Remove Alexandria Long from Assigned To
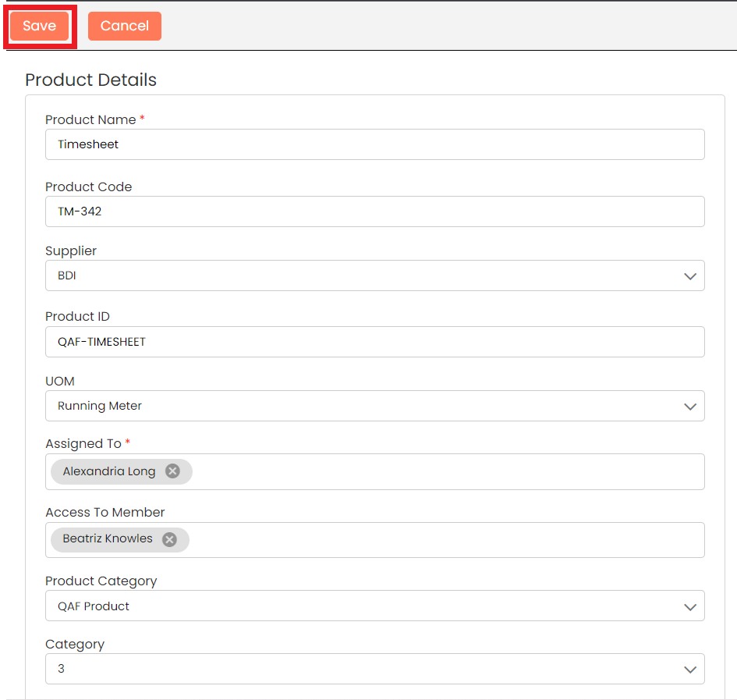This screenshot has width=737, height=700. [x=172, y=471]
